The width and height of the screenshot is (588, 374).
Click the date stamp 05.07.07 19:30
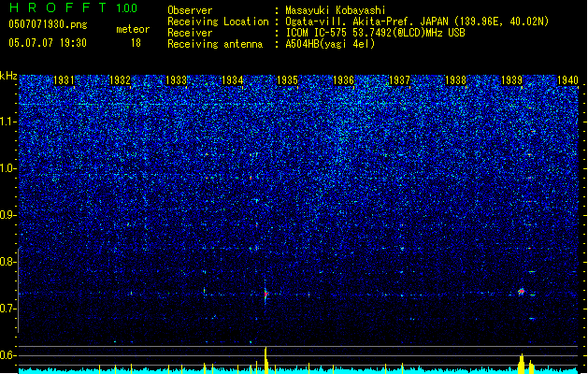pos(48,42)
